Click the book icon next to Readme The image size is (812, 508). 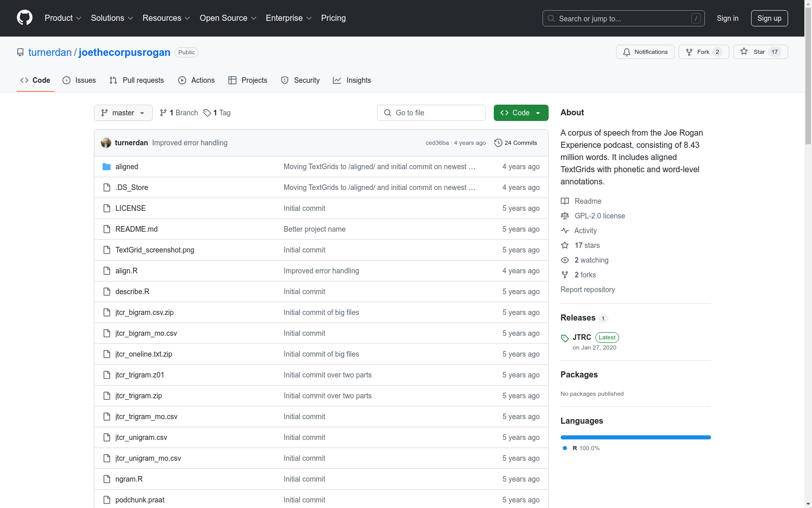[x=565, y=201]
